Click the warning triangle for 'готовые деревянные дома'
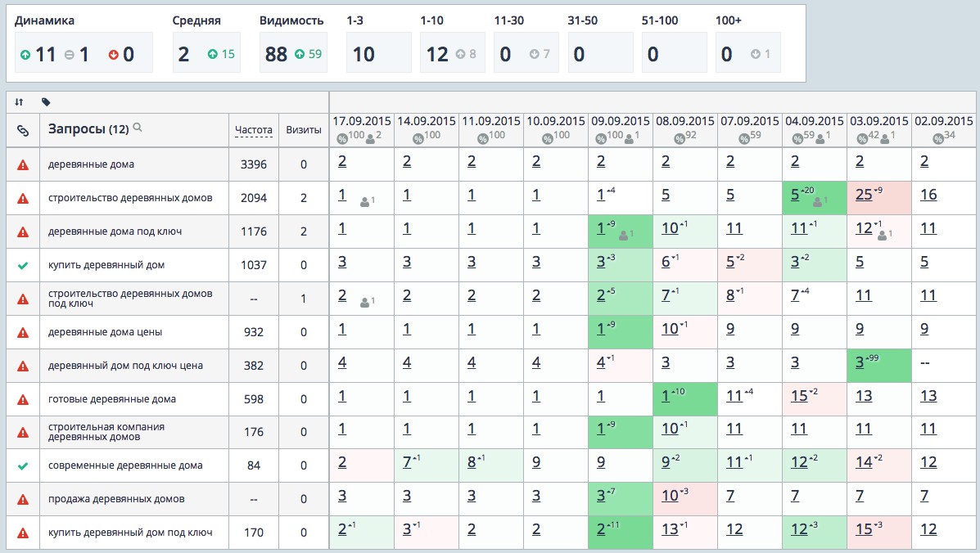Image resolution: width=980 pixels, height=553 pixels. [x=23, y=399]
